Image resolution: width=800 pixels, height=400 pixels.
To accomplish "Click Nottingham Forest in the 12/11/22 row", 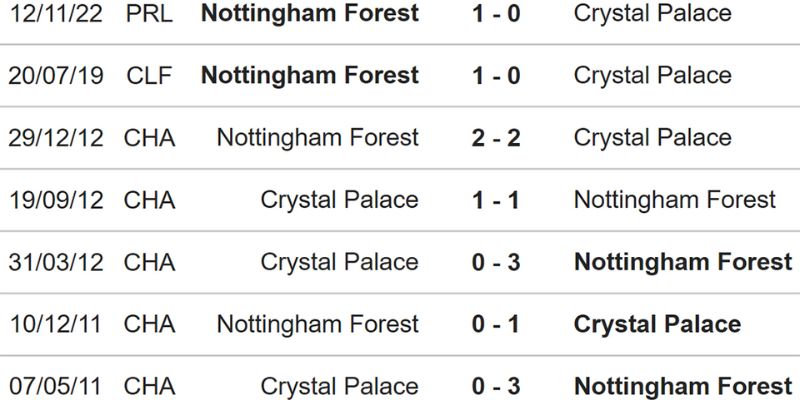I will (310, 14).
